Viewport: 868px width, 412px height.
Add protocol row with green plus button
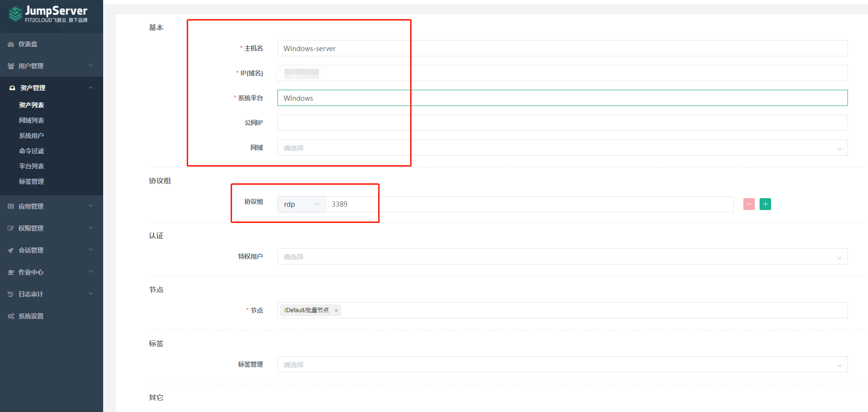tap(765, 204)
